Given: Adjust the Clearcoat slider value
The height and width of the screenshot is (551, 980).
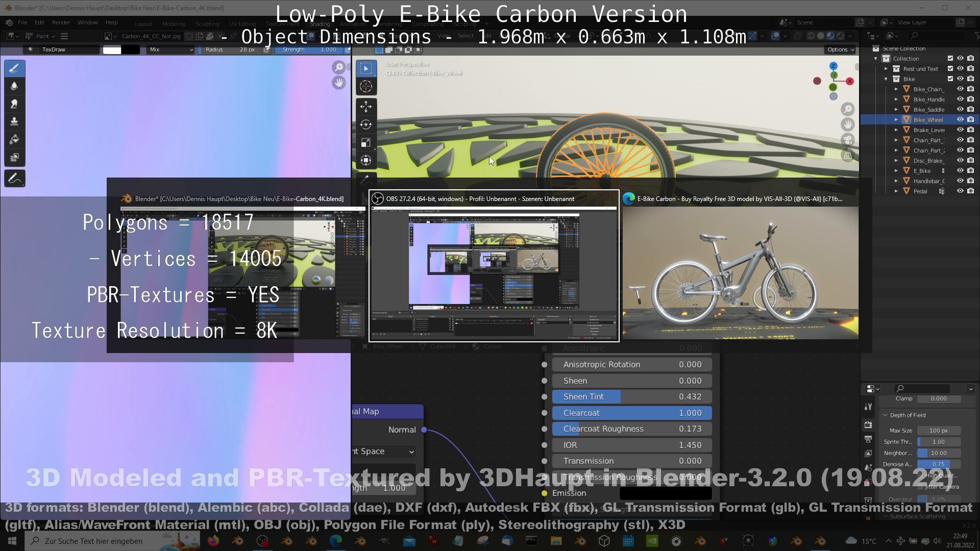Looking at the screenshot, I should pyautogui.click(x=632, y=413).
